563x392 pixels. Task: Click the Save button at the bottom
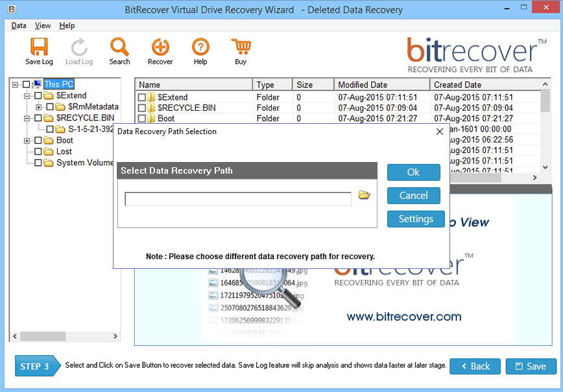531,366
